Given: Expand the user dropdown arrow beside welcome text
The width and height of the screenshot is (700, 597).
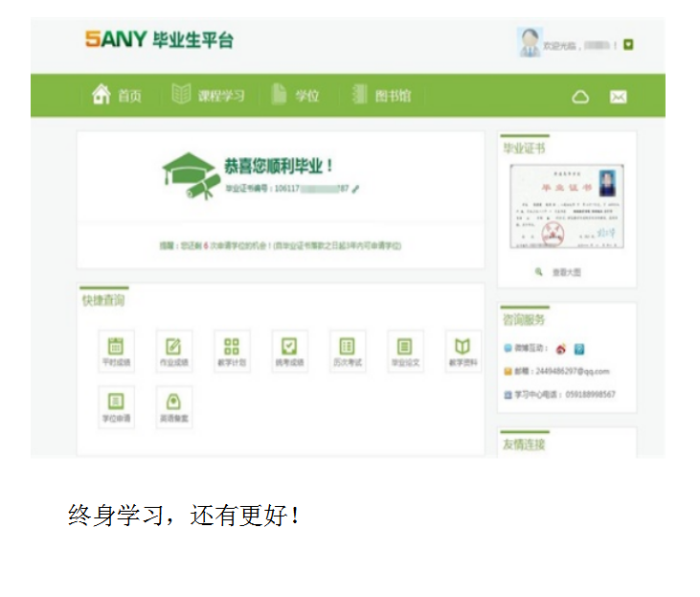Looking at the screenshot, I should (x=629, y=44).
